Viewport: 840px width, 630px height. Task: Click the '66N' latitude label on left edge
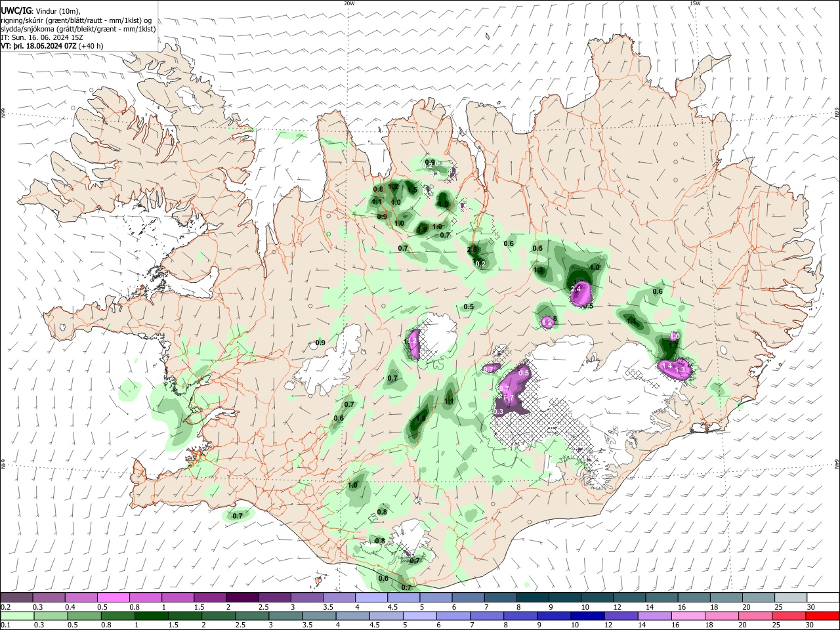3,114
